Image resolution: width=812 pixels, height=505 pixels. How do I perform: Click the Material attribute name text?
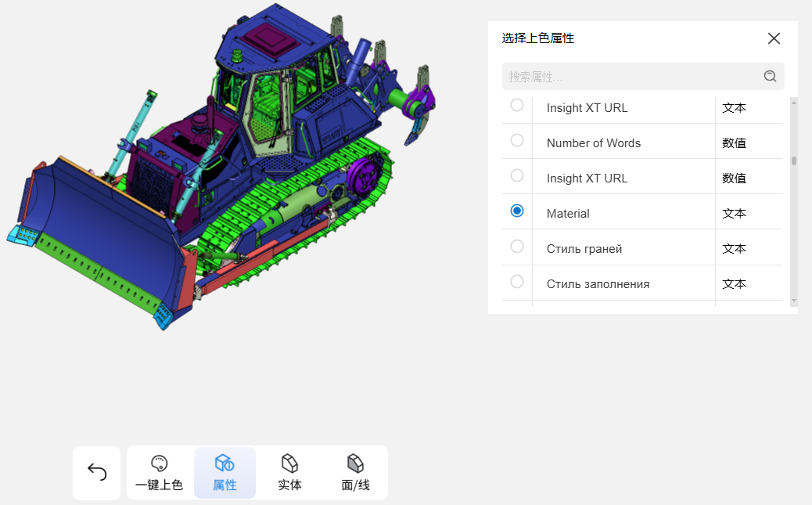(568, 214)
